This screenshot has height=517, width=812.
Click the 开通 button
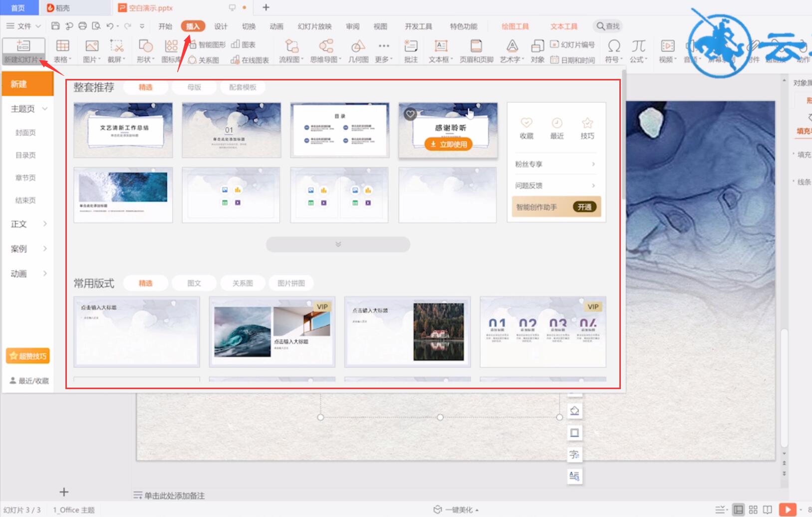click(x=584, y=207)
